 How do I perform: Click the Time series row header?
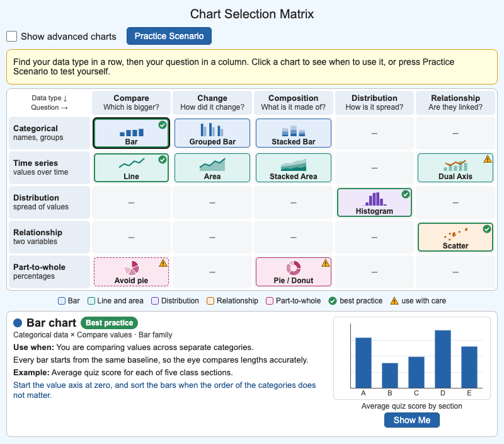(49, 168)
